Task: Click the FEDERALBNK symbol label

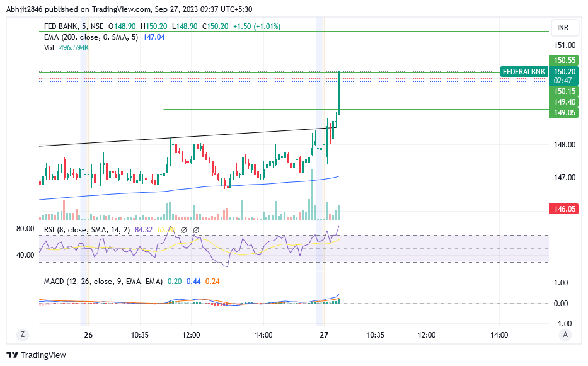Action: pos(524,71)
